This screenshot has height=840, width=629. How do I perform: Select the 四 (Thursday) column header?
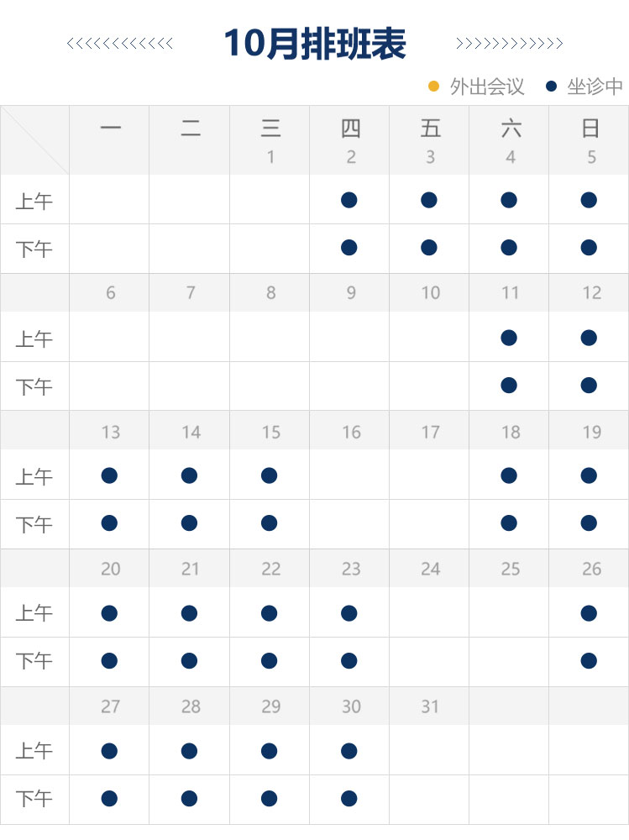coord(350,129)
